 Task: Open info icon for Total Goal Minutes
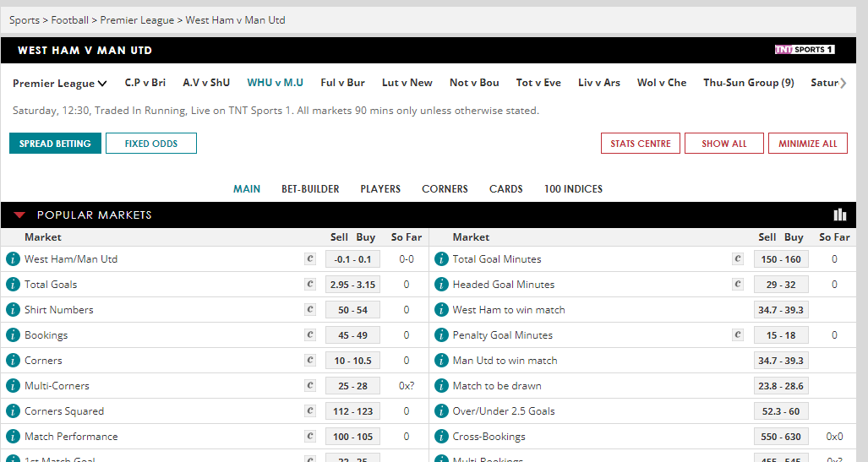441,259
